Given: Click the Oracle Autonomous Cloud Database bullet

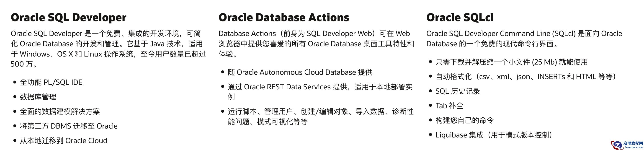Looking at the screenshot, I should 300,72.
